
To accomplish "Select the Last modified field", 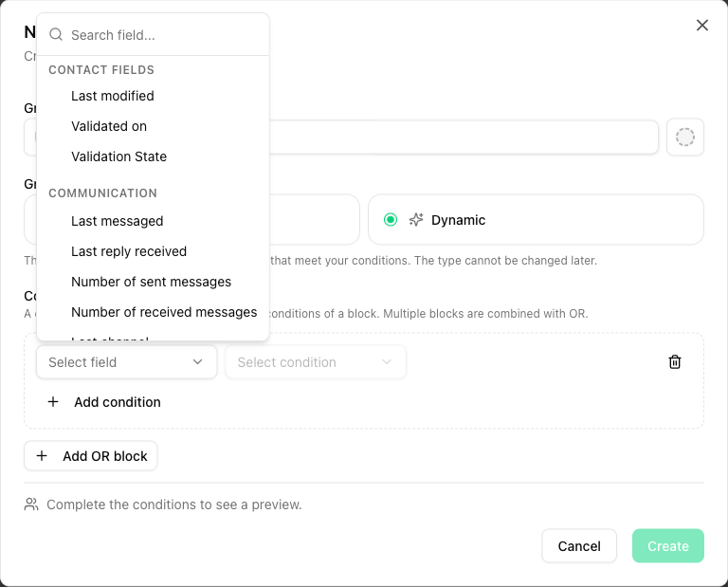I will (x=153, y=96).
